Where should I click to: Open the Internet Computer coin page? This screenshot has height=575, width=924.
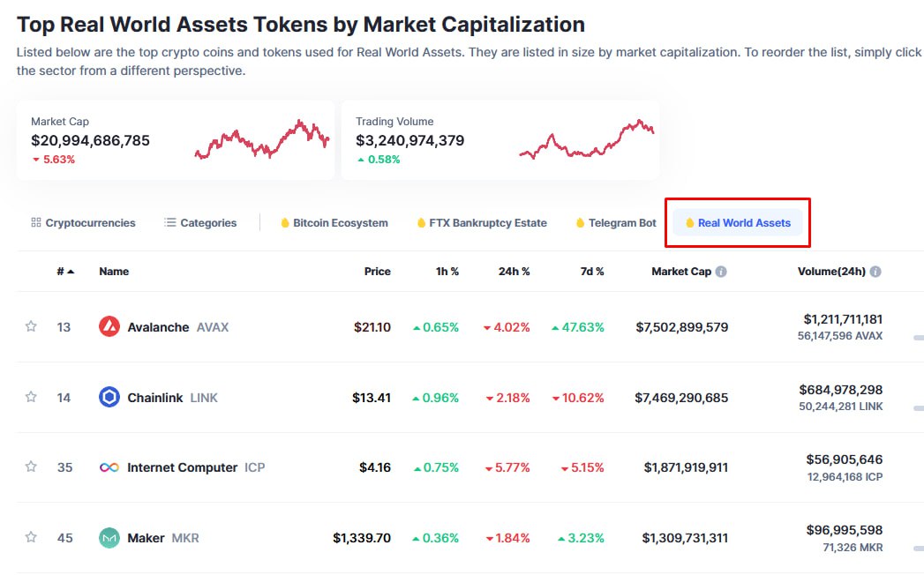[182, 467]
